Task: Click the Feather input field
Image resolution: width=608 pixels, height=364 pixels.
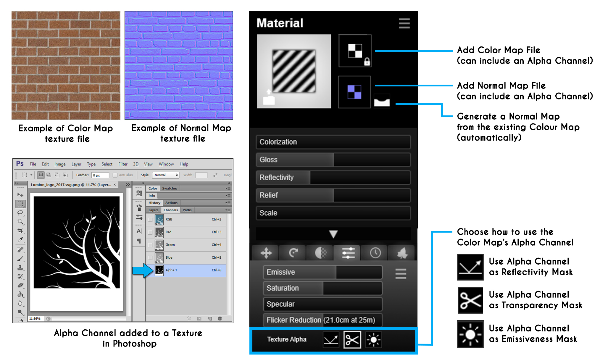Action: (x=100, y=175)
